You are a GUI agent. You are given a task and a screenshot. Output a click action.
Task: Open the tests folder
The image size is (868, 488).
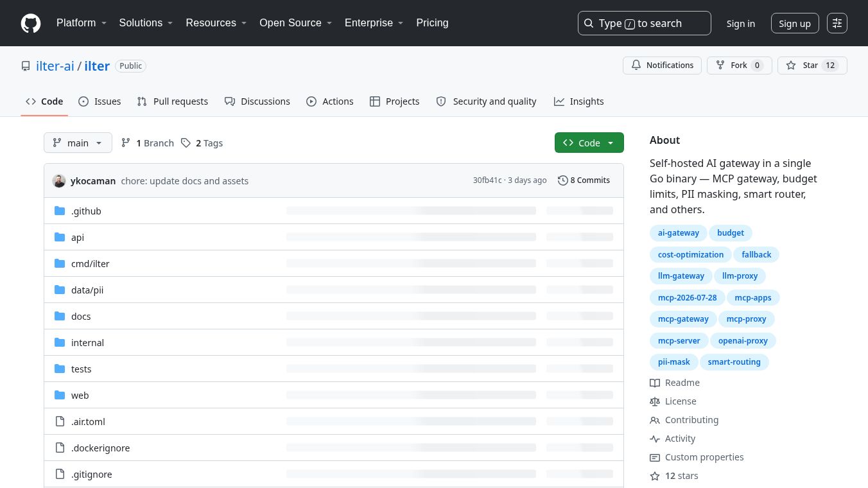point(82,369)
